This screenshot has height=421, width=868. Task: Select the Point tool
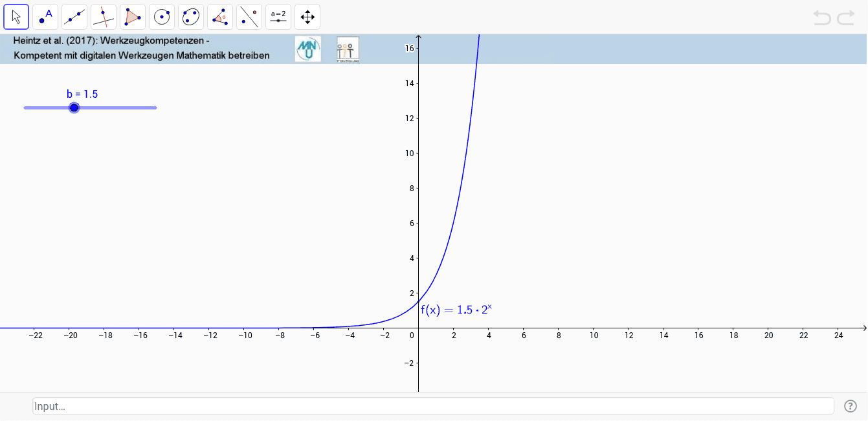click(x=45, y=17)
